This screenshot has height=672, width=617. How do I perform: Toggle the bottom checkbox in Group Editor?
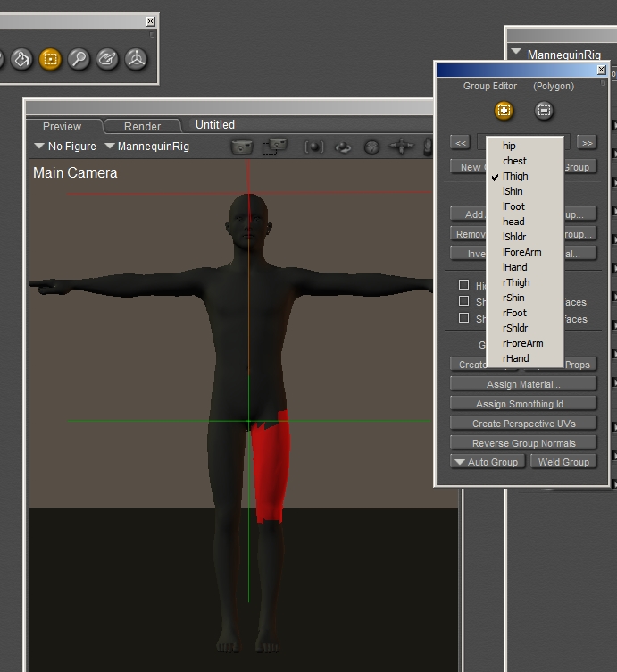pyautogui.click(x=463, y=318)
